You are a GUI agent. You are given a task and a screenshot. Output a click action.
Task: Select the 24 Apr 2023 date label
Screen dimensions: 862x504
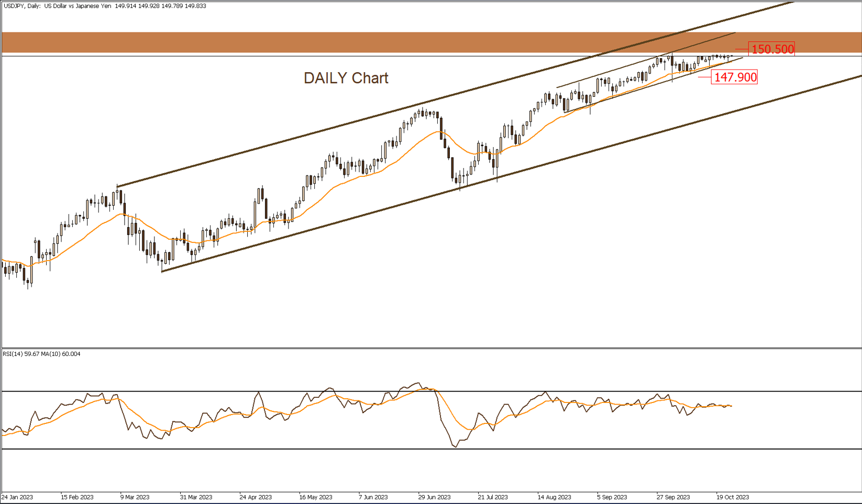[256, 497]
